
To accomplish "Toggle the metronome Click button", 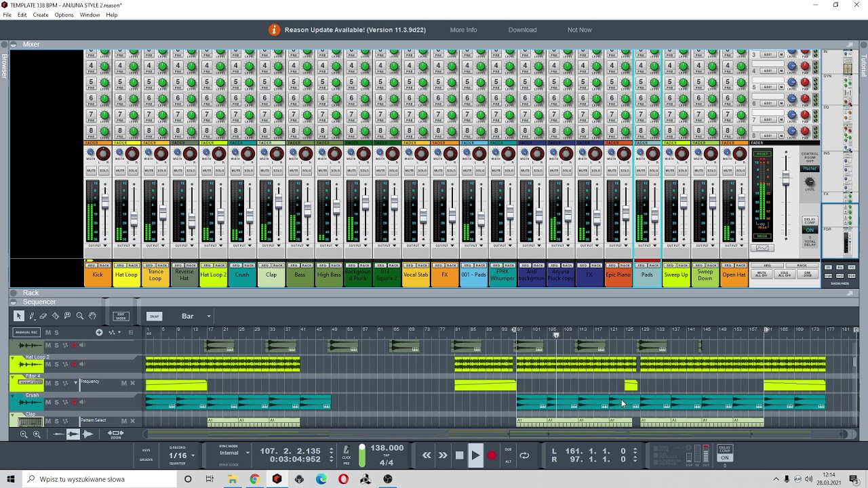I will click(x=347, y=451).
